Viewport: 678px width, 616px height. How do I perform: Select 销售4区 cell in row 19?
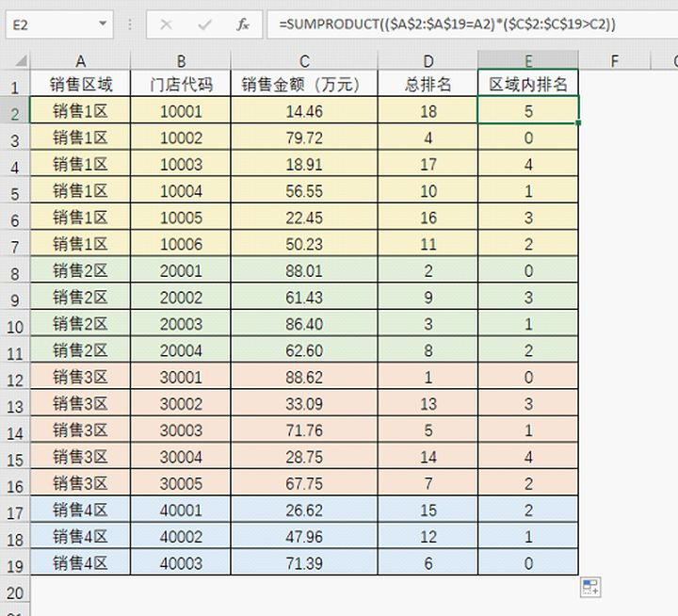click(x=80, y=563)
